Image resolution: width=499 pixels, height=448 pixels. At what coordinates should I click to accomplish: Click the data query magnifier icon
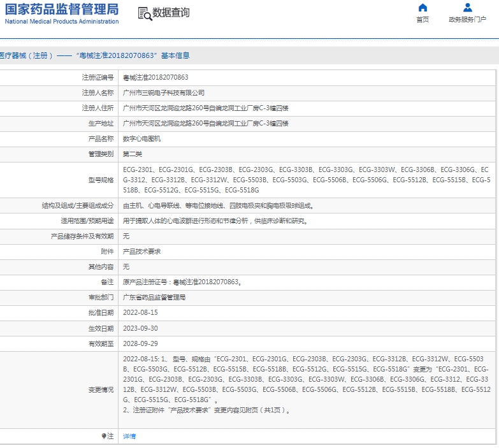click(x=145, y=13)
